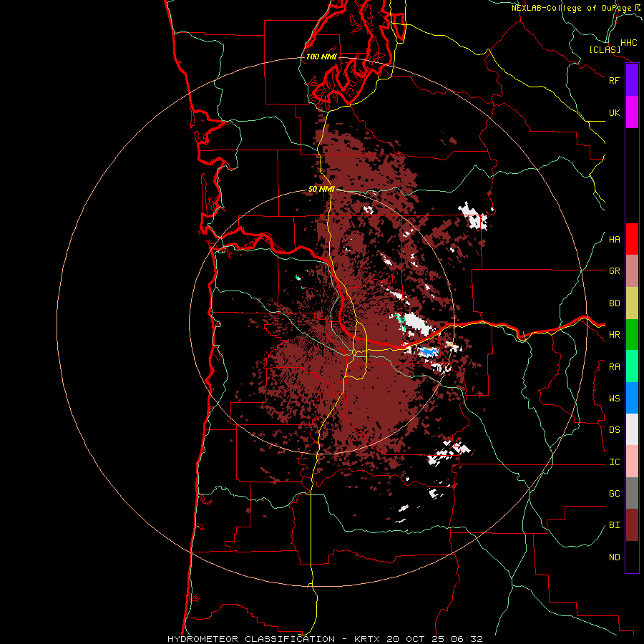
Task: Click the light green RA legend swatch
Action: coord(632,366)
